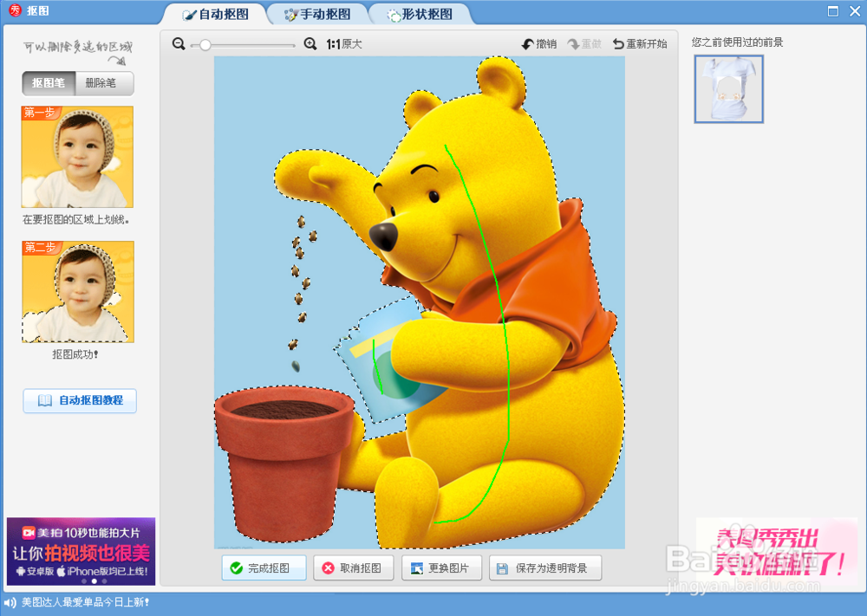Click 撤销 undo button
Viewport: 867px width, 616px height.
click(539, 43)
